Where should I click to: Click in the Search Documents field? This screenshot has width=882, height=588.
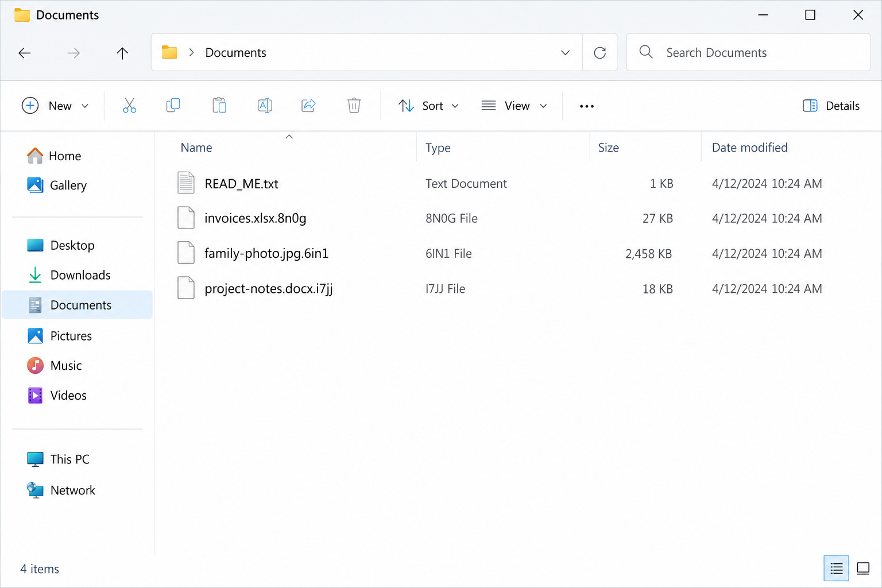(x=749, y=52)
